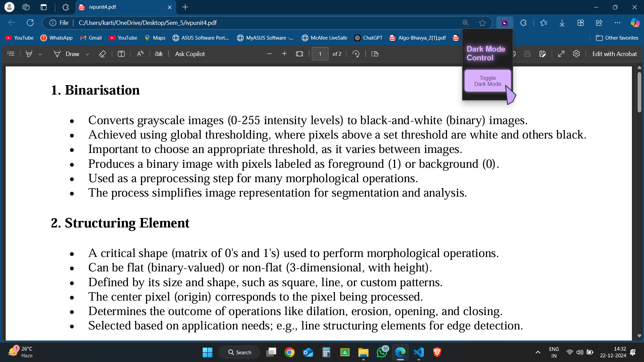Open the highlighter color dropdown
The image size is (644, 362).
40,54
